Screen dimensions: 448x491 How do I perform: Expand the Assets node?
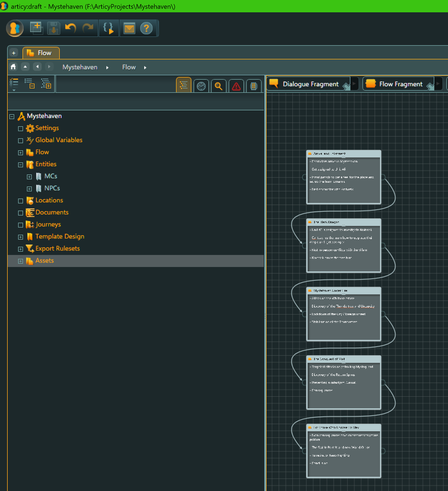pyautogui.click(x=20, y=261)
